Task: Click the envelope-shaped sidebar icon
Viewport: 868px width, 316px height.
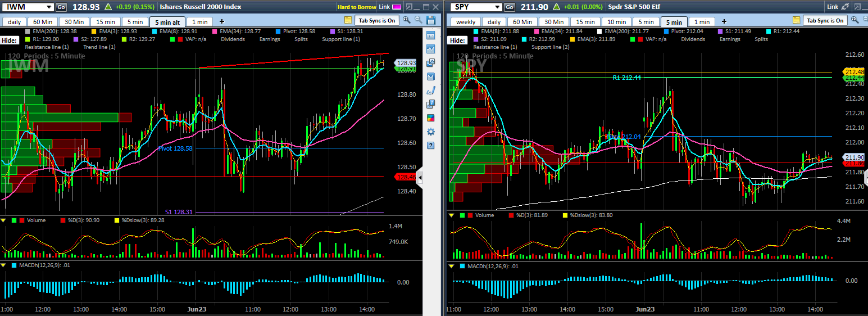Action: pyautogui.click(x=431, y=76)
